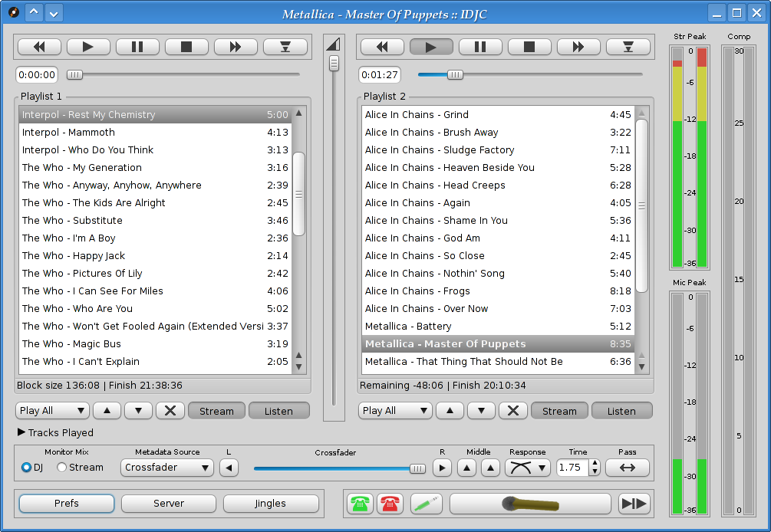
Task: Open the Jingles window
Action: (x=271, y=504)
